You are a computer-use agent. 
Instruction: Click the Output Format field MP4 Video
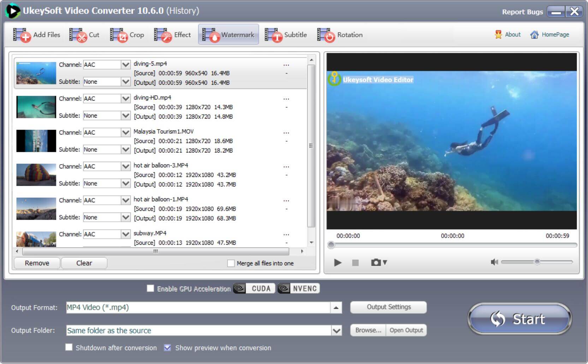198,308
